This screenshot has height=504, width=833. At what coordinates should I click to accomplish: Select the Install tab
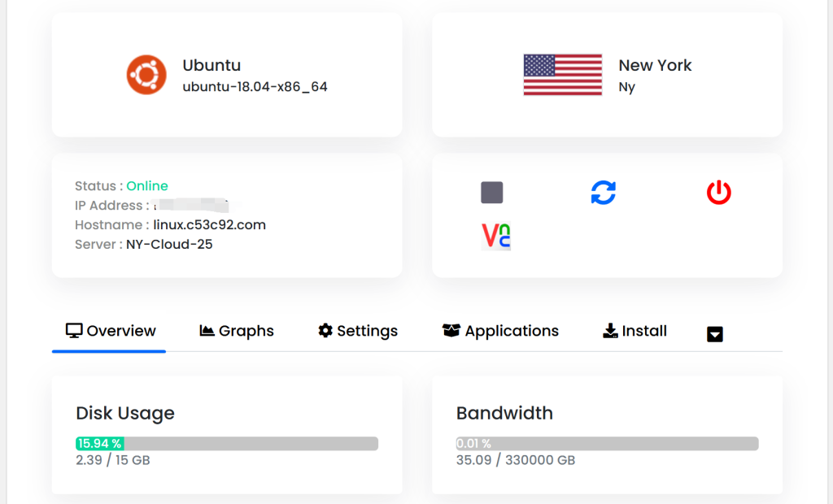coord(635,331)
